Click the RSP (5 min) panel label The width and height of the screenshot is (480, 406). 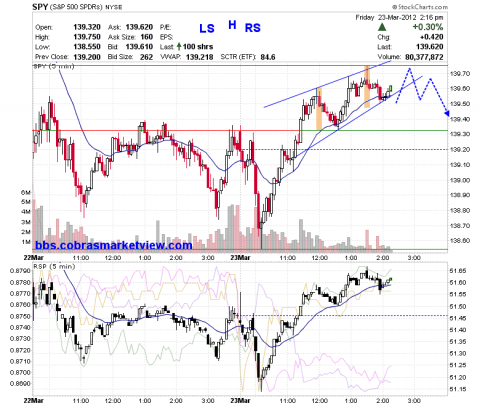(x=54, y=266)
